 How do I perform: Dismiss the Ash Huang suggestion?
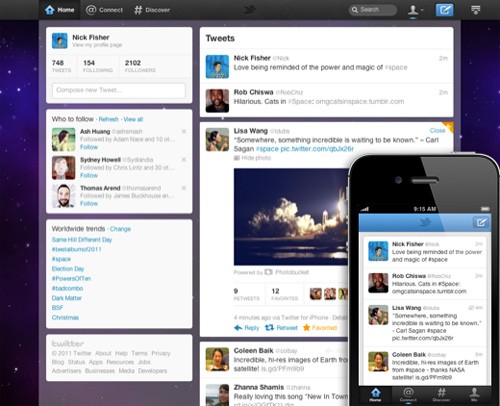click(x=184, y=132)
